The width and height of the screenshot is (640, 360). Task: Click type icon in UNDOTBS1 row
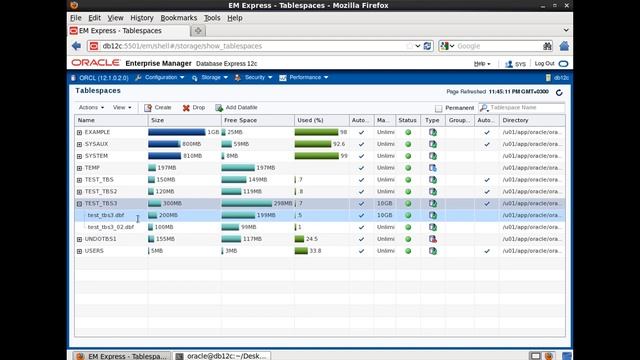point(433,239)
